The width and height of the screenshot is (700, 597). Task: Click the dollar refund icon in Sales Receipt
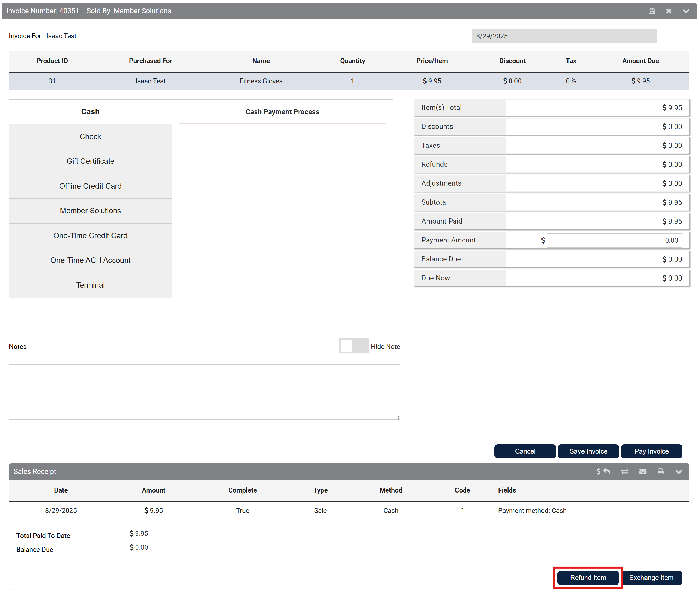point(603,471)
